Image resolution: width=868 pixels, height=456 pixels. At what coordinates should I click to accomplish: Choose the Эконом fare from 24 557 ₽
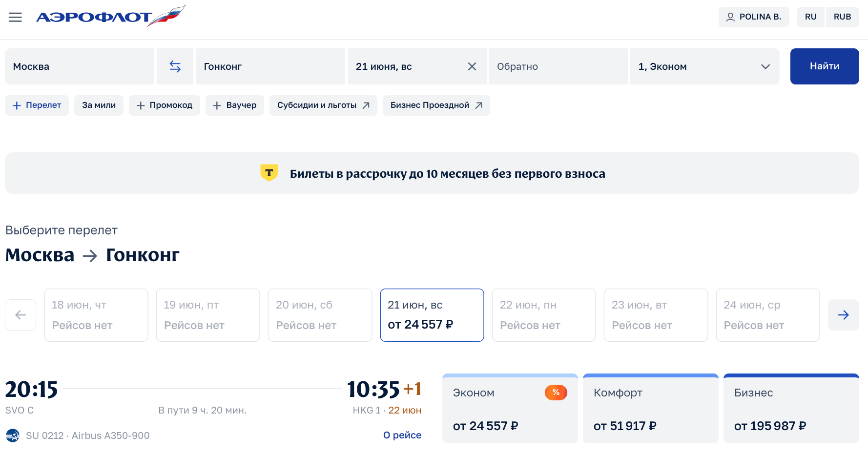point(510,409)
